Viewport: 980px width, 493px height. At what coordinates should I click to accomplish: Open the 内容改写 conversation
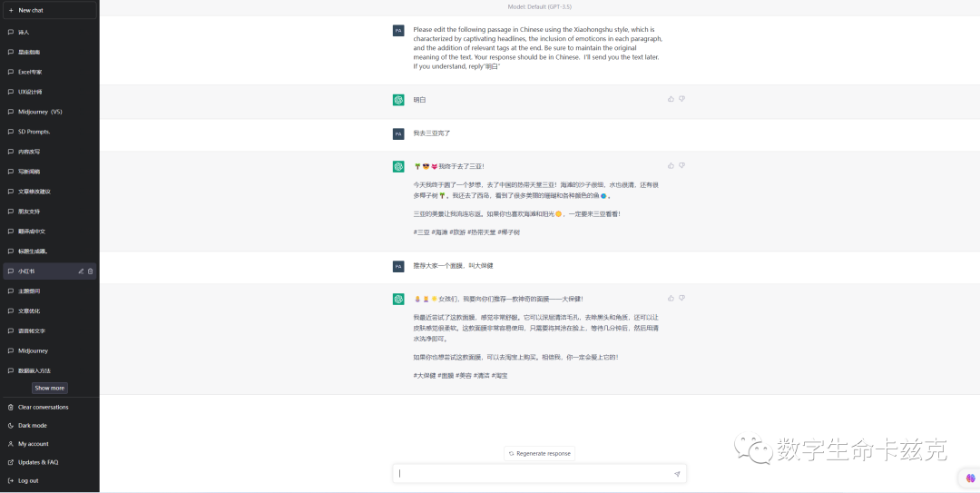49,152
